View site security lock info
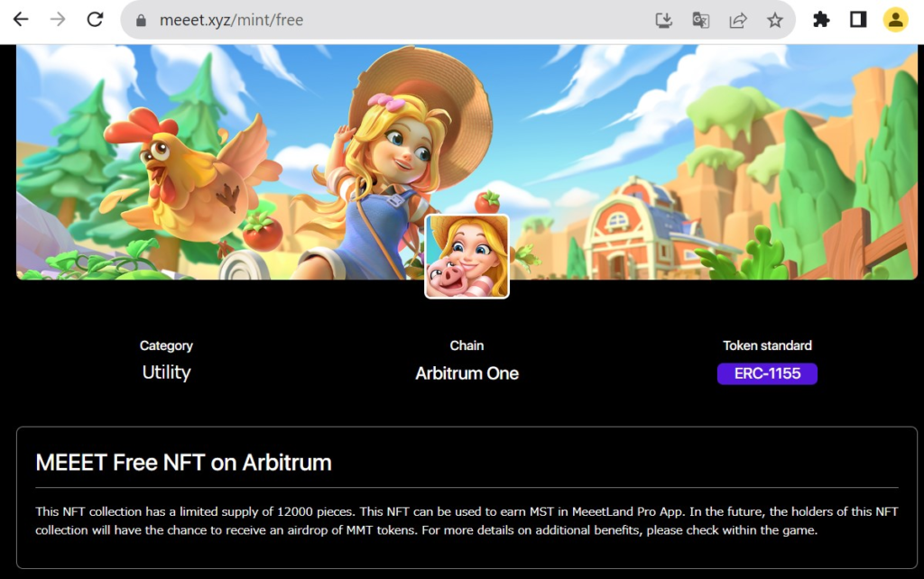The width and height of the screenshot is (924, 579). (141, 21)
